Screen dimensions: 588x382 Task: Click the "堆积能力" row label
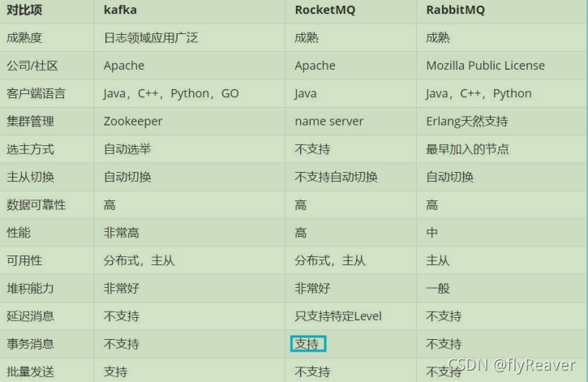pyautogui.click(x=30, y=289)
